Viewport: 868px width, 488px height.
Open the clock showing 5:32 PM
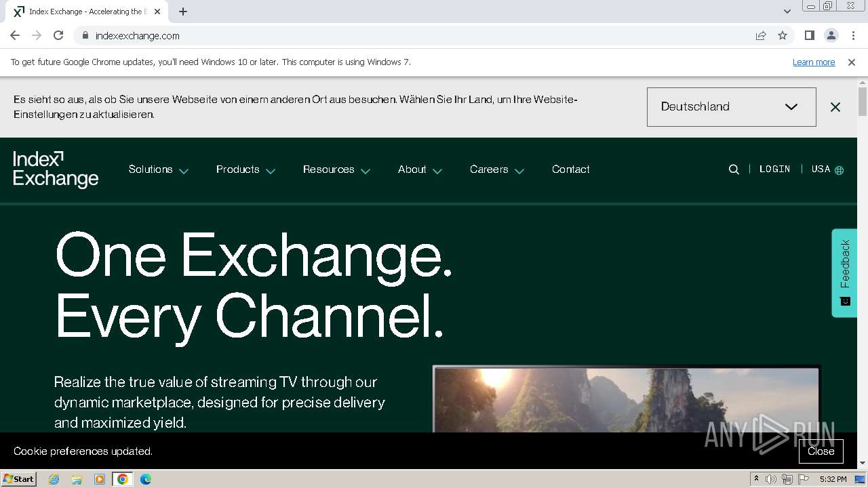click(x=833, y=479)
